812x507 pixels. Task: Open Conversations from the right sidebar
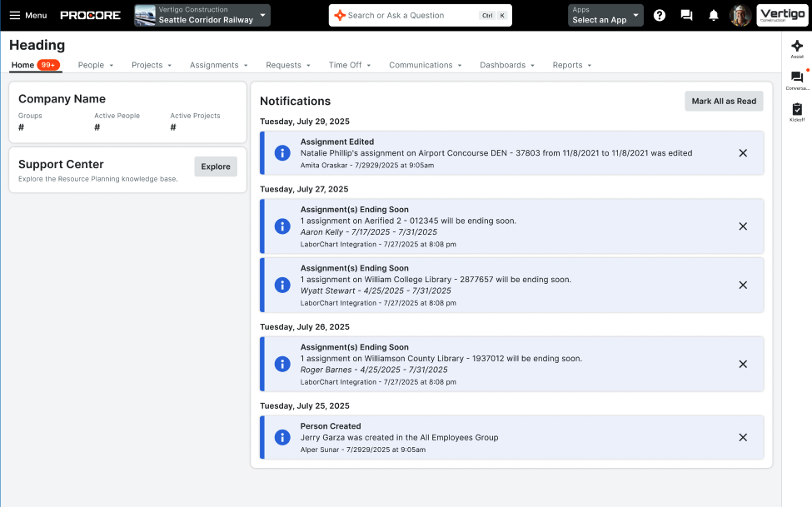(x=796, y=77)
